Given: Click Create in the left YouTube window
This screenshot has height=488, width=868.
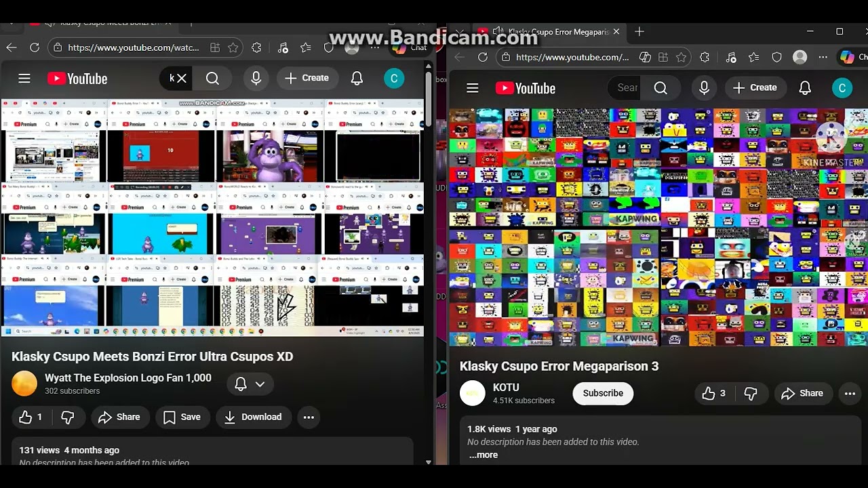Looking at the screenshot, I should click(x=307, y=79).
